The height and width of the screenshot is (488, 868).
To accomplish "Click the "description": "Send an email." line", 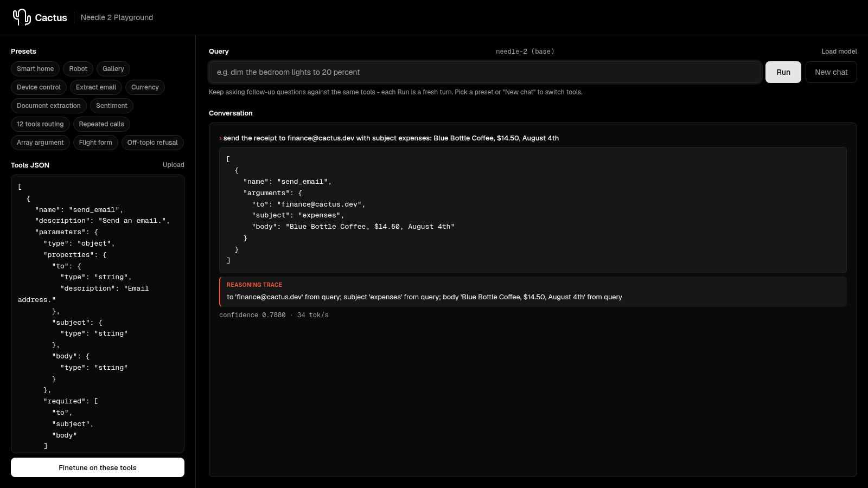I will pyautogui.click(x=103, y=221).
